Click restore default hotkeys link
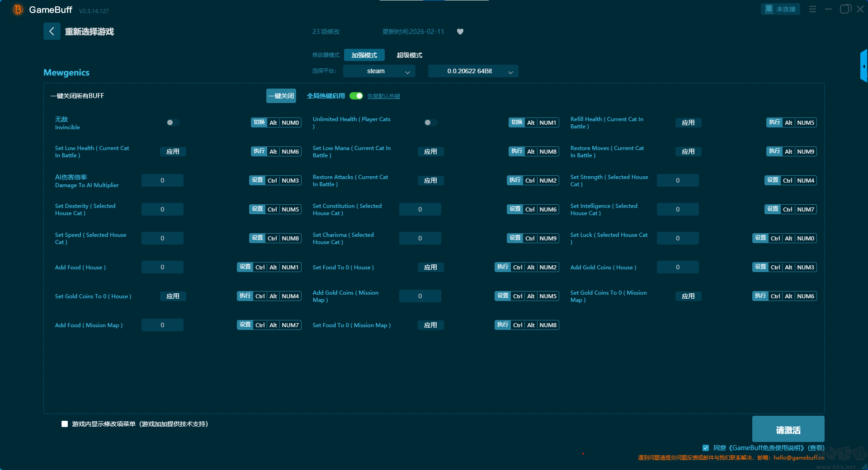Viewport: 868px width, 470px height. 383,96
